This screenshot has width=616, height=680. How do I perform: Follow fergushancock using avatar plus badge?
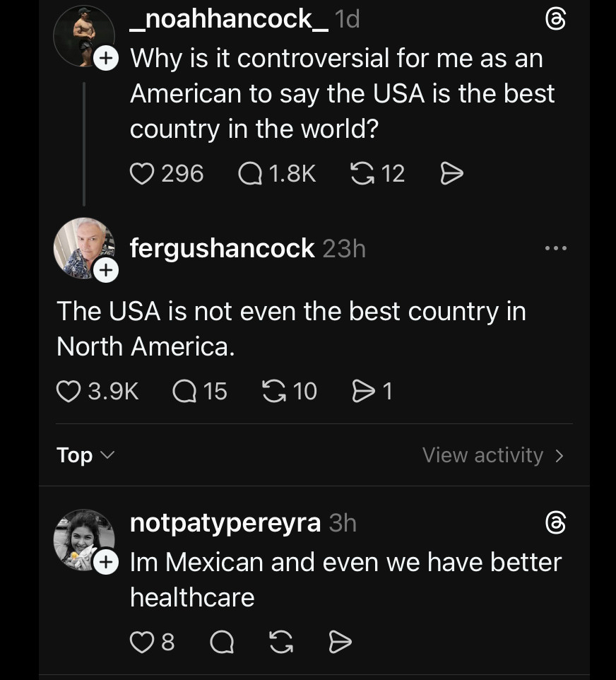click(x=105, y=269)
